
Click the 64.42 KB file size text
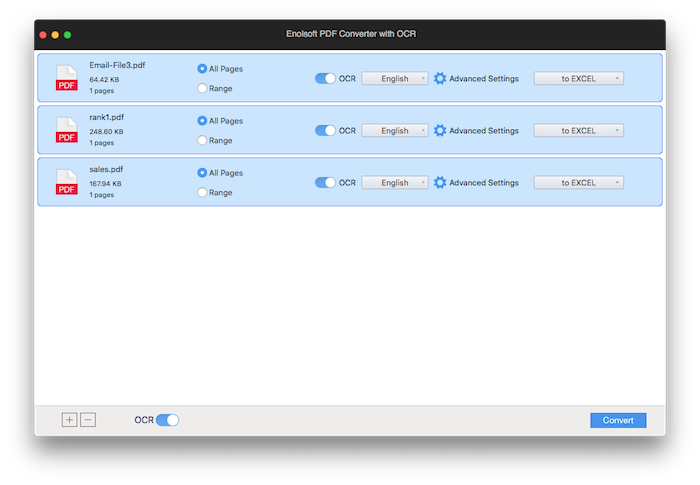(104, 79)
